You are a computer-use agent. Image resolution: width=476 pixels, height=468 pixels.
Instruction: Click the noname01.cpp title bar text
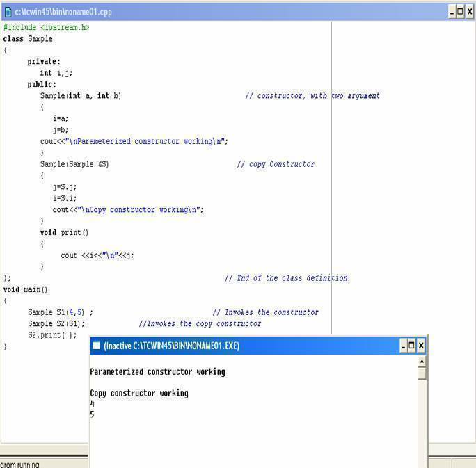(63, 12)
